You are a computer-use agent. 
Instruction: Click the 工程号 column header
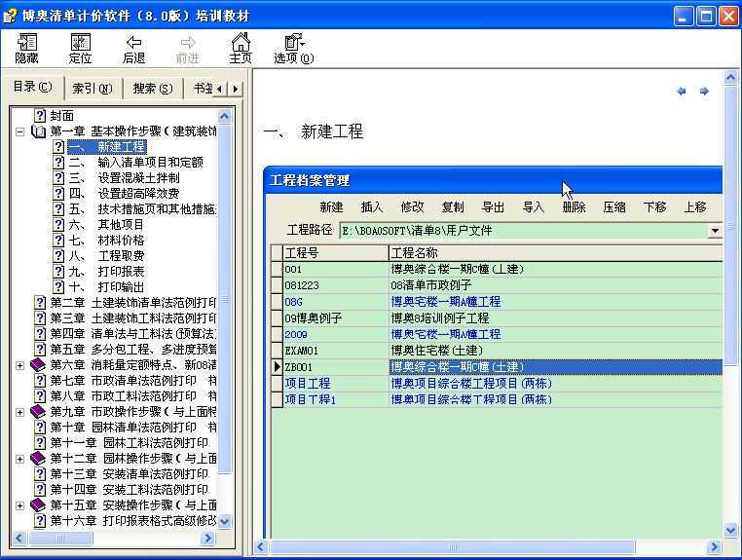(336, 253)
